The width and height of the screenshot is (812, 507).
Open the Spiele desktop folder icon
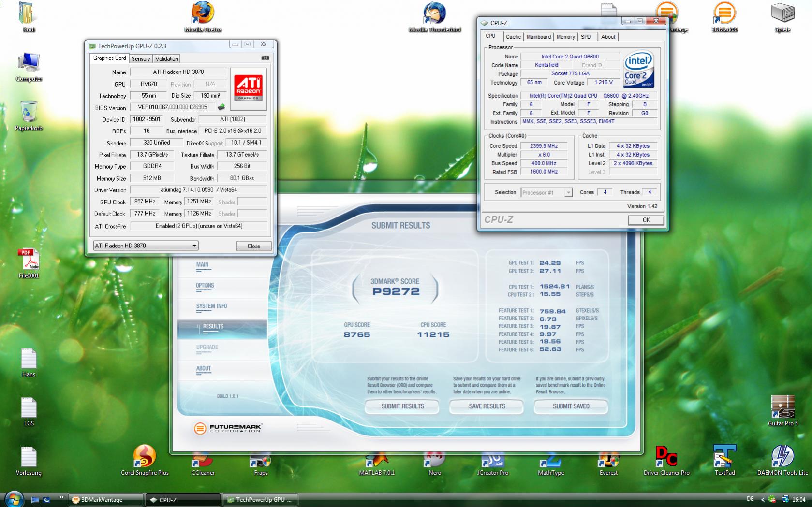782,16
